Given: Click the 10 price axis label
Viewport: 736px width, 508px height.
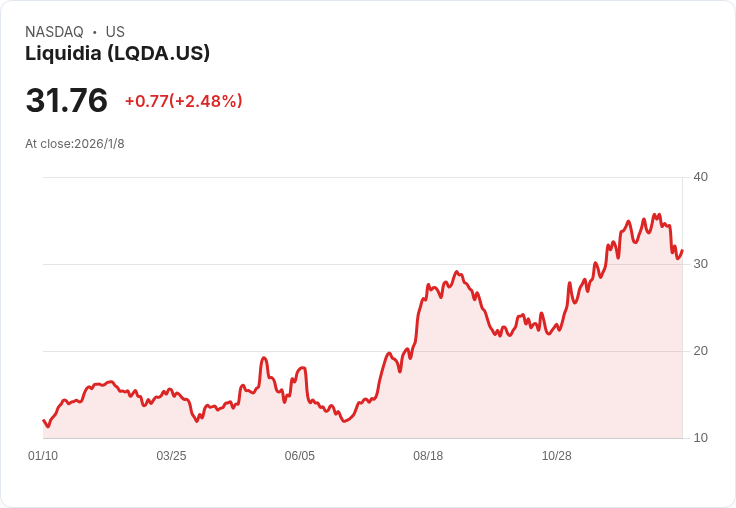Looking at the screenshot, I should coord(700,438).
